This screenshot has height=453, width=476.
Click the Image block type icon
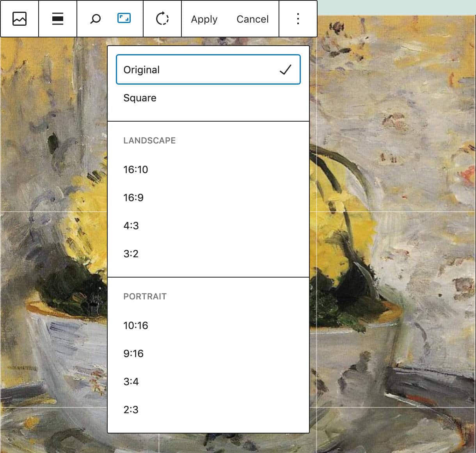20,19
